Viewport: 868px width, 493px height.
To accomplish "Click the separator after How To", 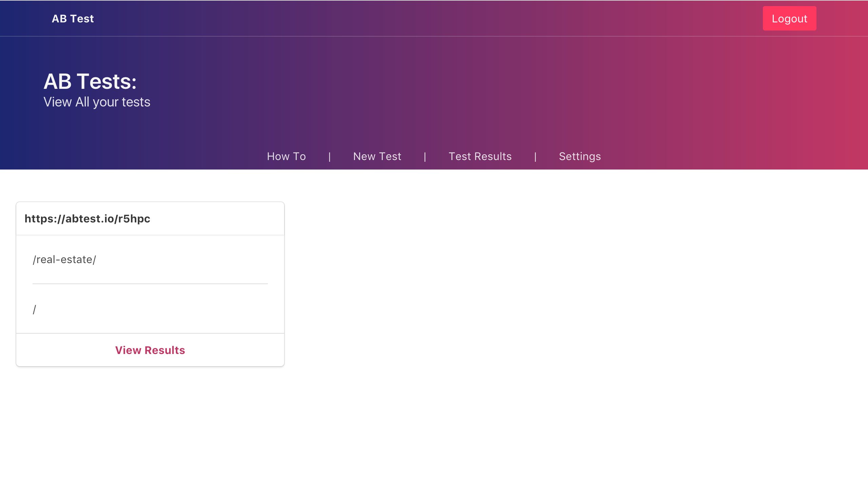I will (x=330, y=156).
